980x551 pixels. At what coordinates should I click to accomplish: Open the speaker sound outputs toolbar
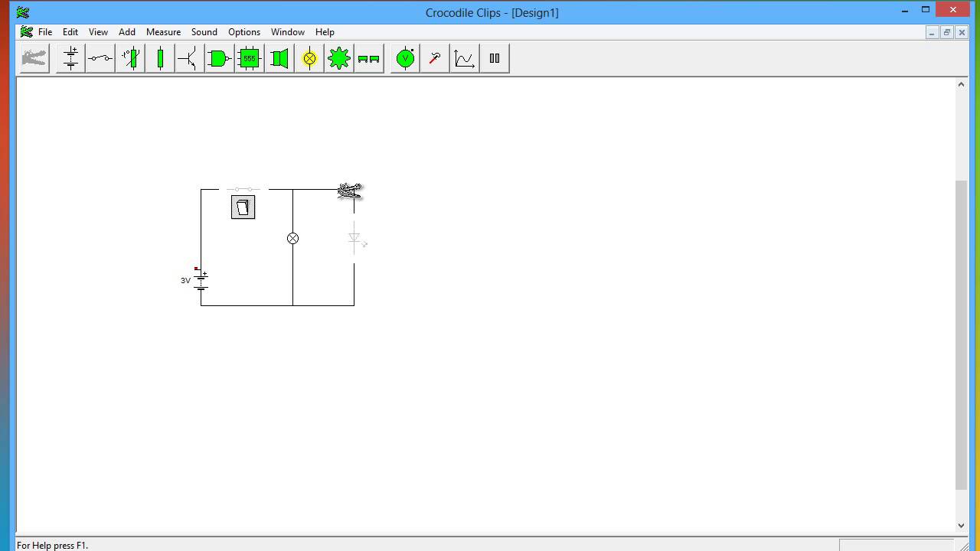(x=279, y=58)
